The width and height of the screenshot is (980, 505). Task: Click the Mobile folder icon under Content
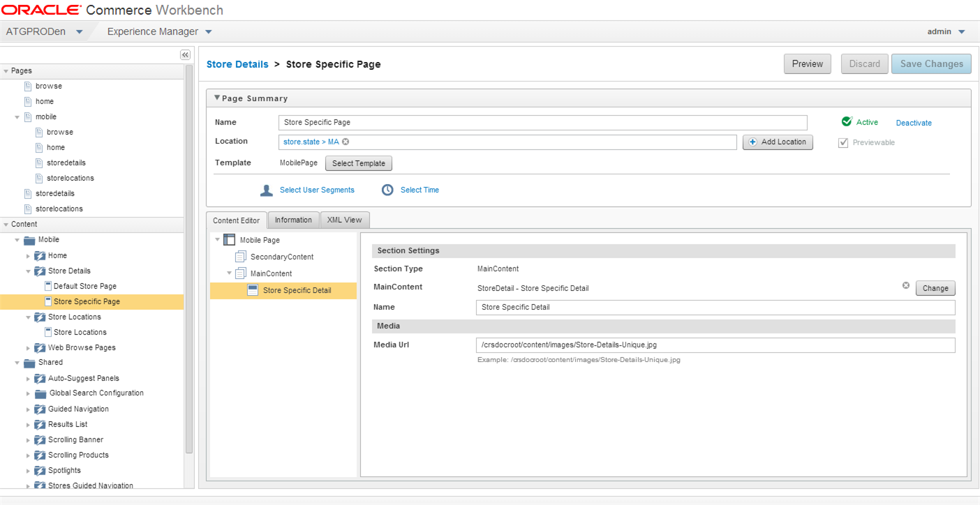click(29, 240)
